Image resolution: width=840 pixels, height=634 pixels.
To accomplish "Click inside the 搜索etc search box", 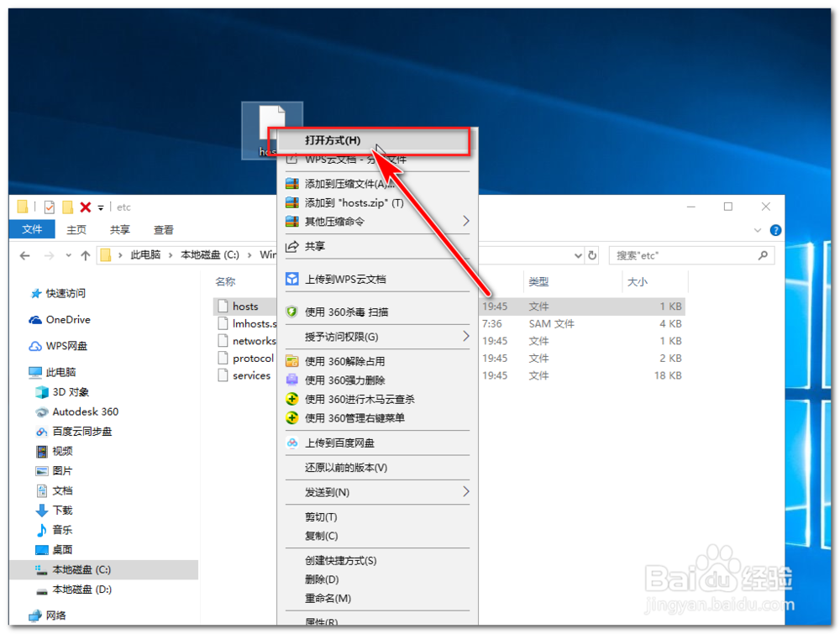I will (x=689, y=254).
